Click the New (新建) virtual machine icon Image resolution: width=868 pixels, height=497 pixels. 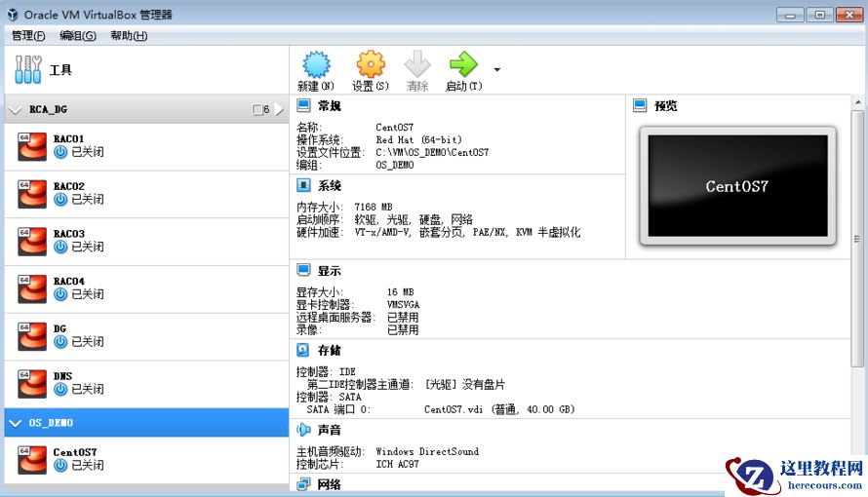coord(316,64)
